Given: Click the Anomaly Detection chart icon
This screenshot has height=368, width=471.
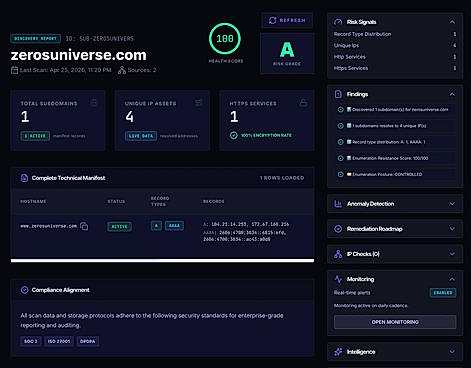Looking at the screenshot, I should 338,204.
